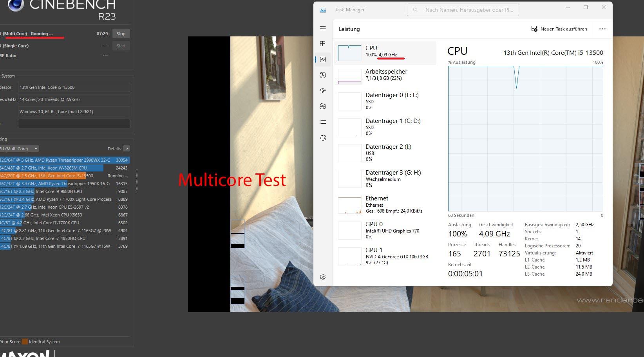The image size is (644, 357).
Task: Select the Intel Xeon W-3265M ranking row
Action: [x=65, y=168]
